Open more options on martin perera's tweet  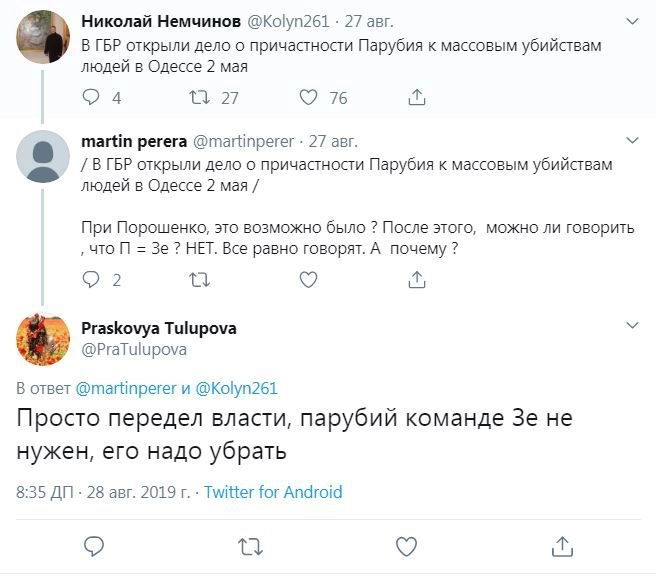pos(632,141)
